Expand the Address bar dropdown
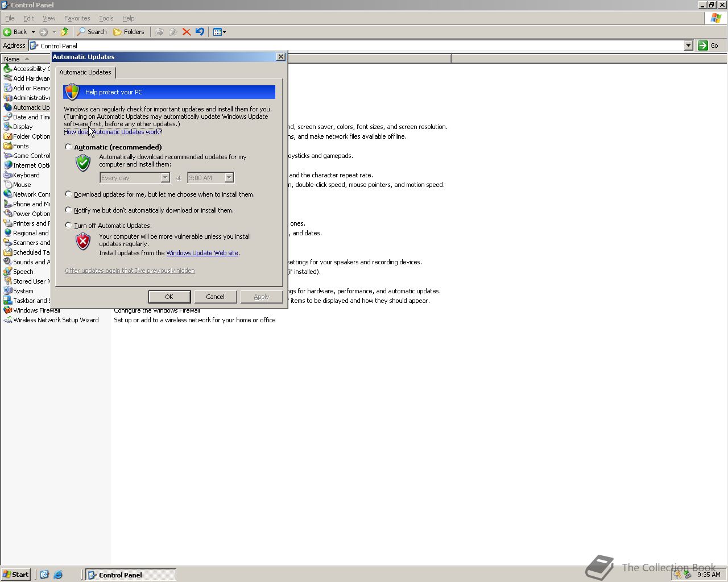The image size is (728, 582). click(688, 45)
